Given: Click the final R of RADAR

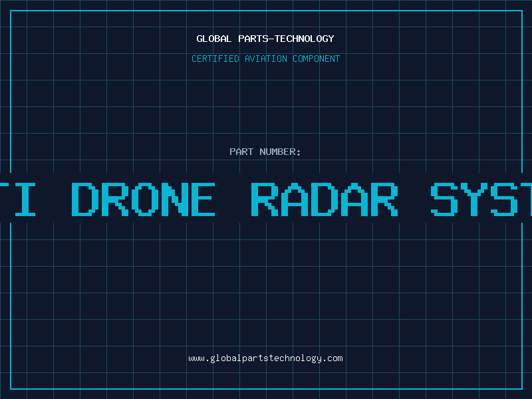Looking at the screenshot, I should click(x=384, y=199).
